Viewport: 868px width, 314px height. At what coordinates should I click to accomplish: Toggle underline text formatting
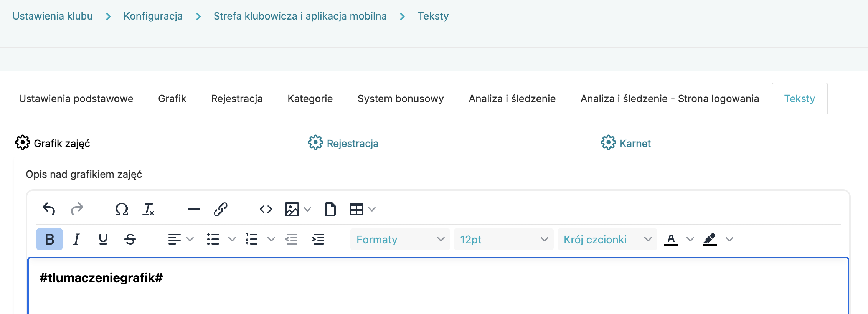[103, 239]
